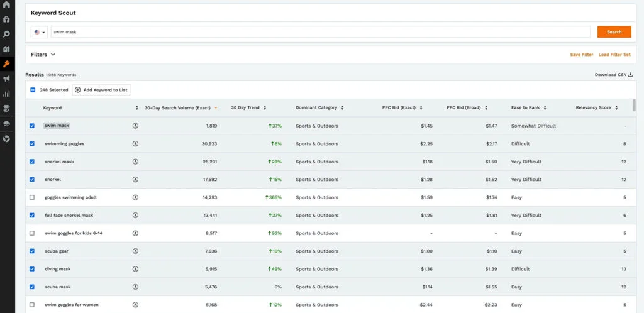The width and height of the screenshot is (644, 313).
Task: Click the Amazon icon beside swim goggles for kids 6-14
Action: click(x=136, y=233)
